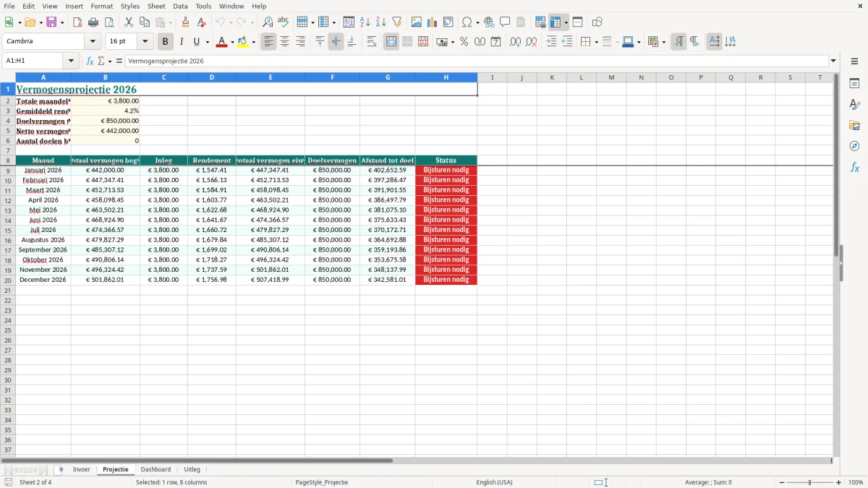The width and height of the screenshot is (868, 488).
Task: Open sidebar Styles panel
Action: point(854,105)
